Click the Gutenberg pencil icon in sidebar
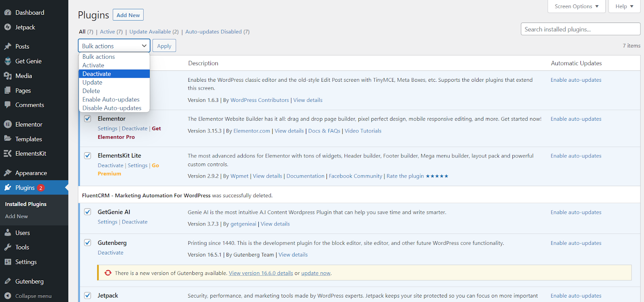 (8, 281)
